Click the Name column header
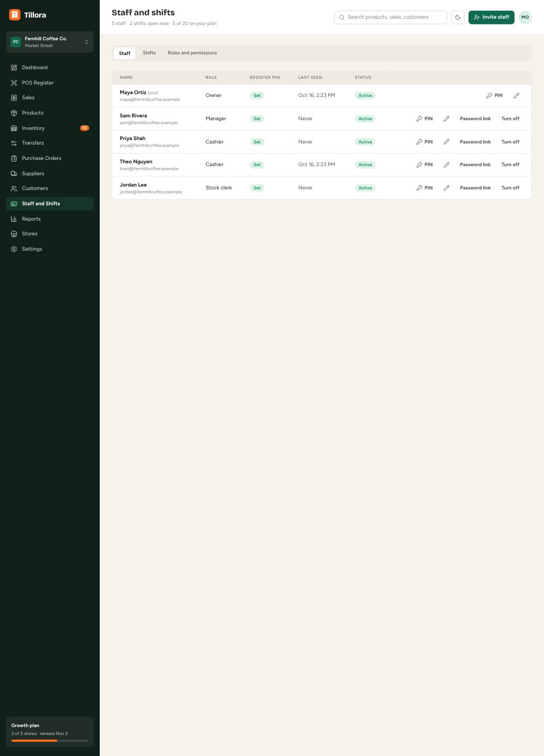The height and width of the screenshot is (756, 544). tap(126, 78)
